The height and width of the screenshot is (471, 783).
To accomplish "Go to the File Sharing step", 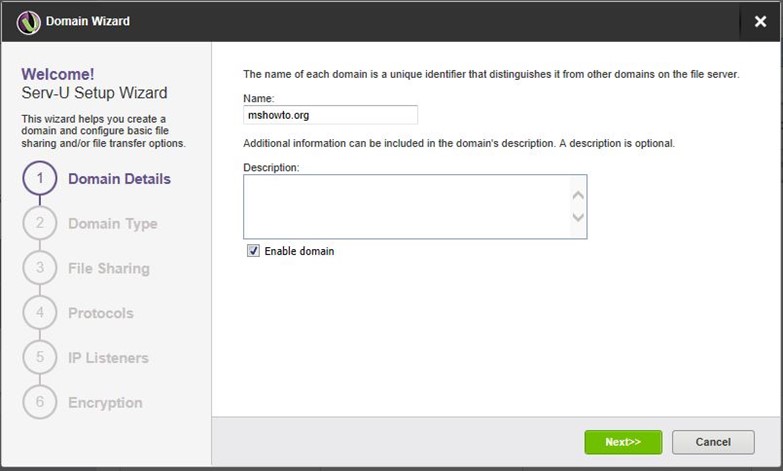I will (109, 269).
